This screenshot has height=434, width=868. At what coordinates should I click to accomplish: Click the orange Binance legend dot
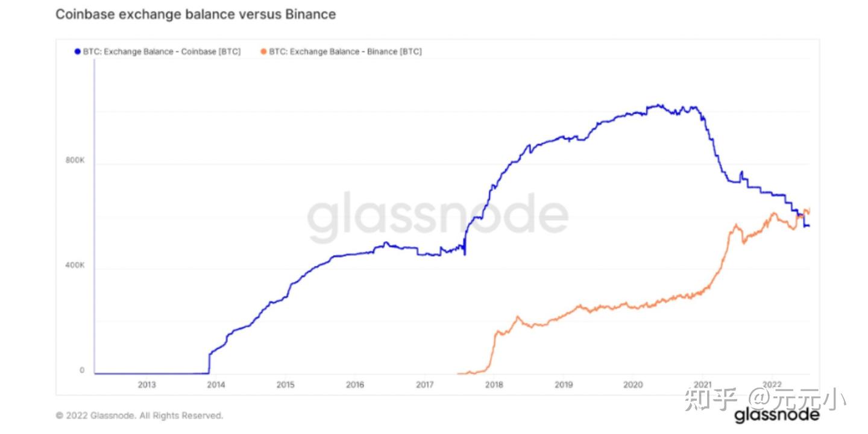[263, 52]
